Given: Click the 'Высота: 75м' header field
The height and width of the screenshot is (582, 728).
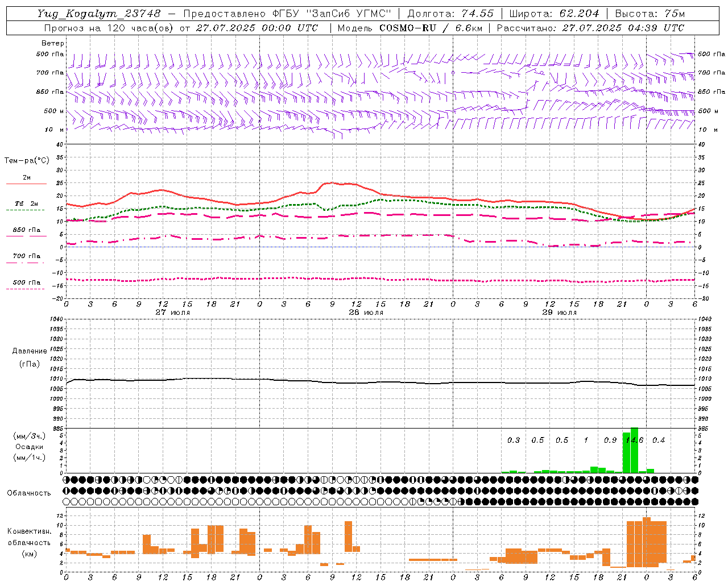Looking at the screenshot, I should [650, 14].
